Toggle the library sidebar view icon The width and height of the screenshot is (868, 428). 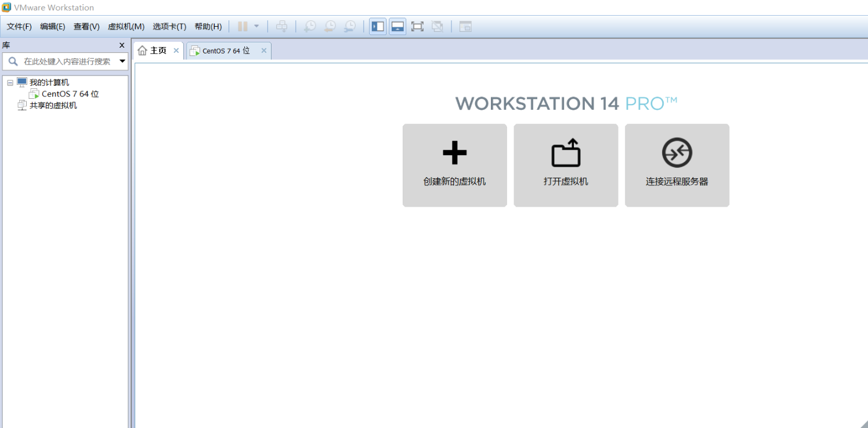378,26
